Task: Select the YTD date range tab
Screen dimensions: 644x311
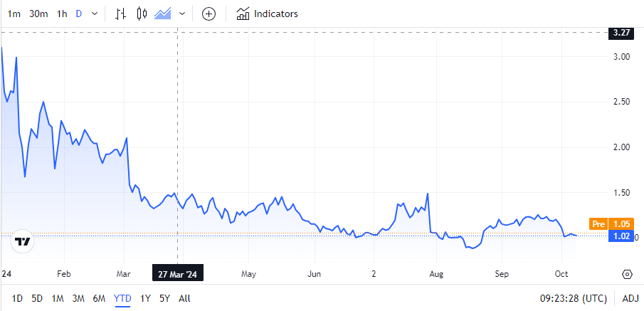Action: coord(122,299)
